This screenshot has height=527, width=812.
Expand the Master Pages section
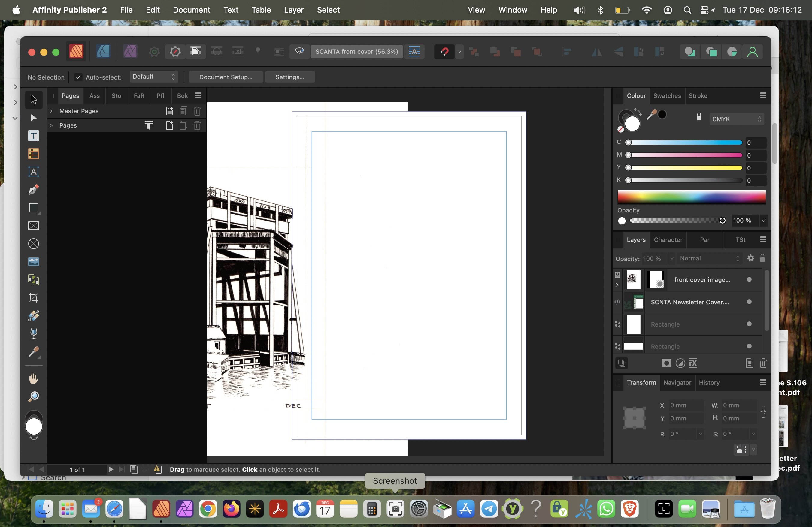(51, 111)
